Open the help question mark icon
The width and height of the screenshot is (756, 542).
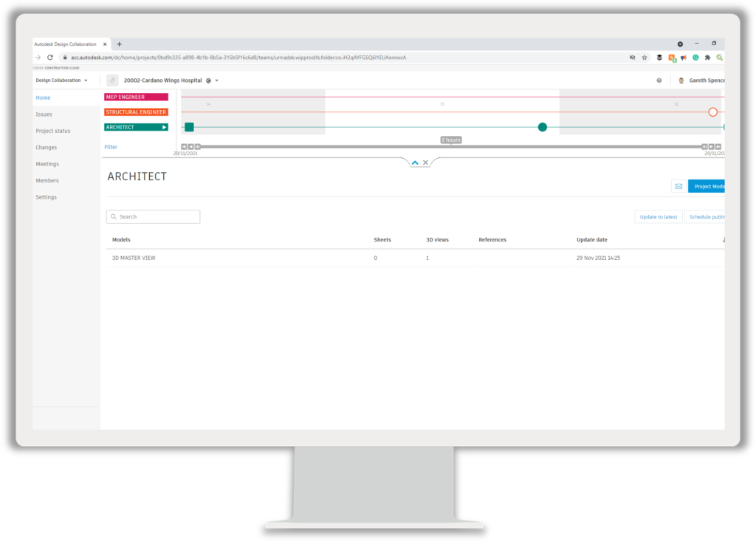click(x=659, y=80)
